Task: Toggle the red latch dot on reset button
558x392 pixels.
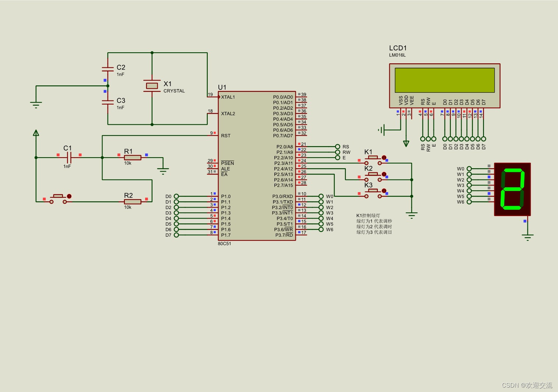Action: click(69, 196)
